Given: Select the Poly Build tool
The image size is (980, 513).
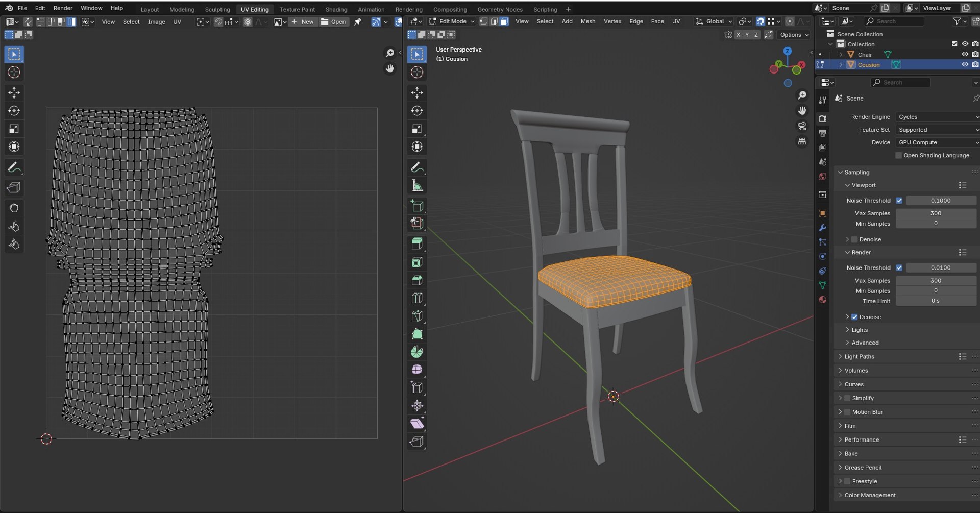Looking at the screenshot, I should [417, 334].
